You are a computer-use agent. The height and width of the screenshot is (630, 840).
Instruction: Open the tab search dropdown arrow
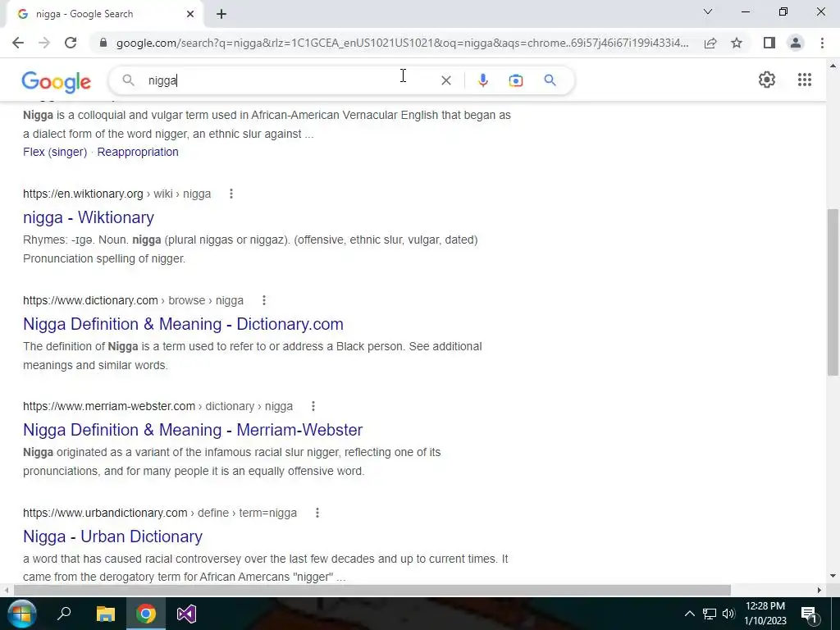click(708, 11)
